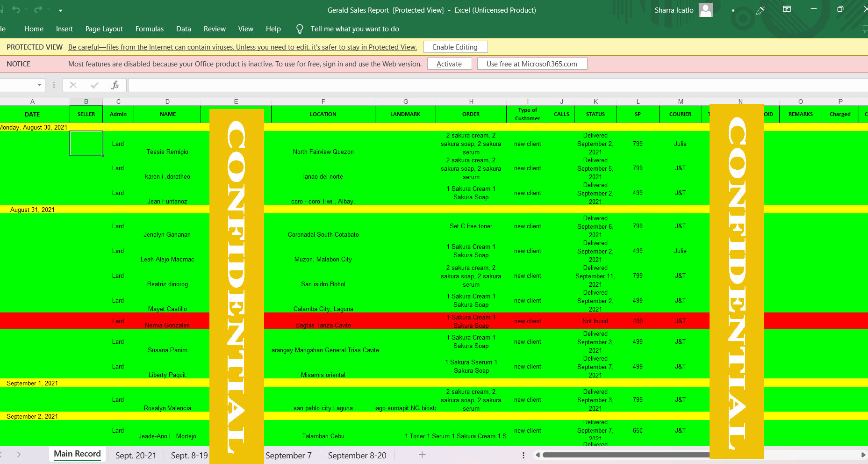Viewport: 868px width, 464px height.
Task: Click the Protected View warning link
Action: pos(243,47)
